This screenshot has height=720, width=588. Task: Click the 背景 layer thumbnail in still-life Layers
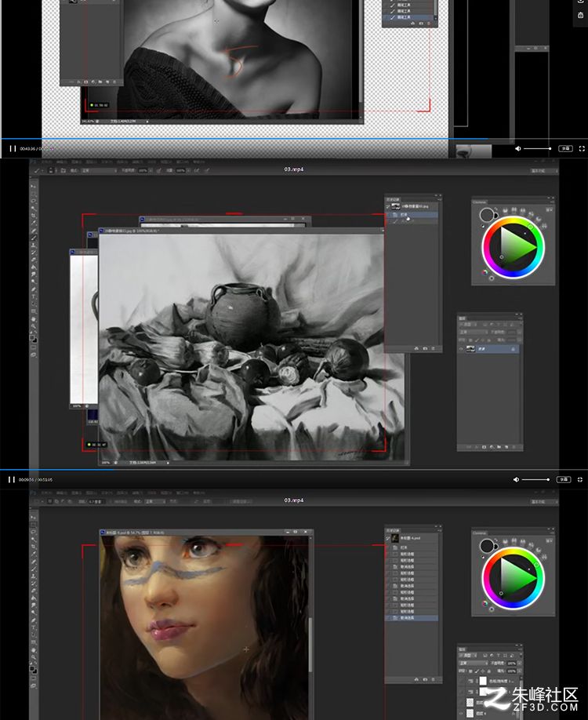pos(471,349)
